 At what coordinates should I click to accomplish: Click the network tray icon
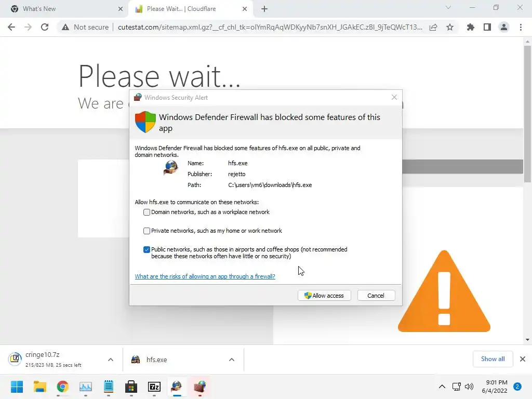456,387
